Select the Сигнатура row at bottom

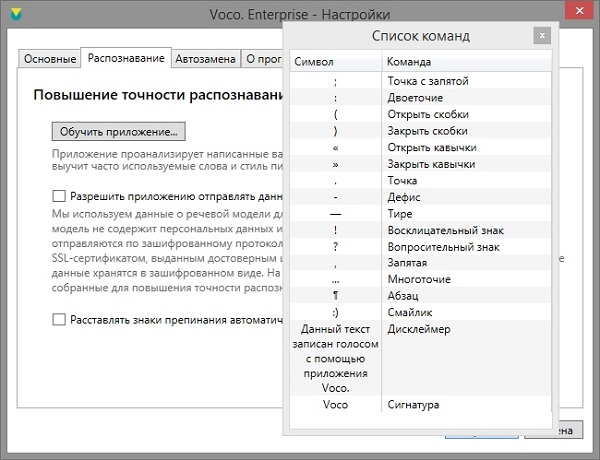pyautogui.click(x=416, y=405)
